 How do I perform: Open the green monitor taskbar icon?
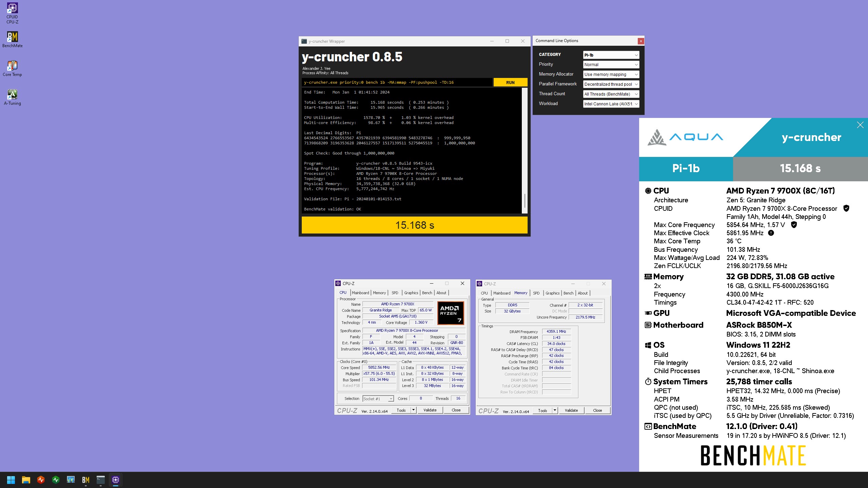coord(56,480)
